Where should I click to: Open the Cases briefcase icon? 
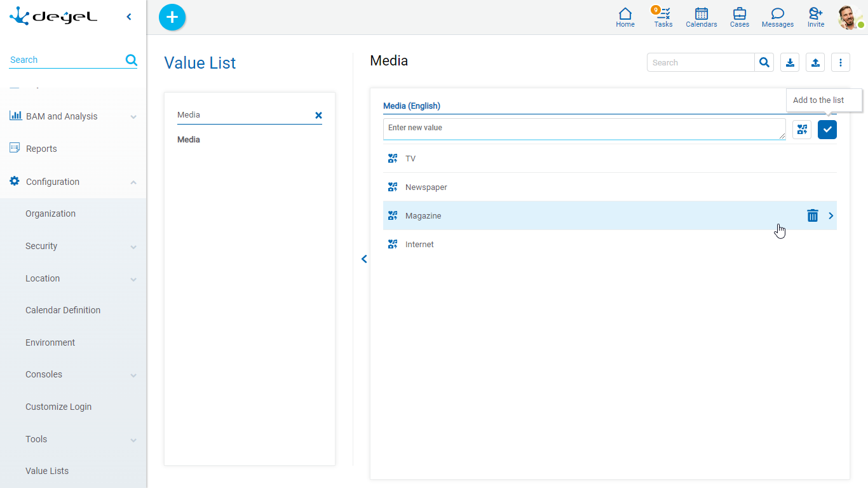tap(739, 17)
